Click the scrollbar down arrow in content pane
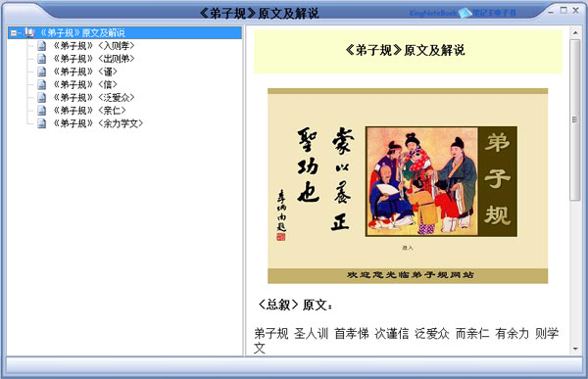This screenshot has height=379, width=588. [x=575, y=349]
